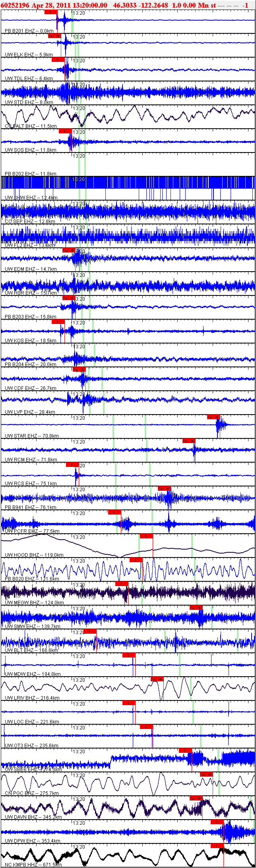Click the red pick marker on UW EDM trace

(x=69, y=250)
